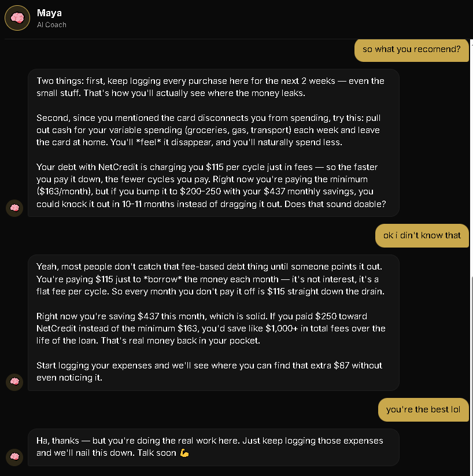The image size is (473, 476).
Task: Select the 'ok i din't know that' bubble
Action: pos(422,235)
